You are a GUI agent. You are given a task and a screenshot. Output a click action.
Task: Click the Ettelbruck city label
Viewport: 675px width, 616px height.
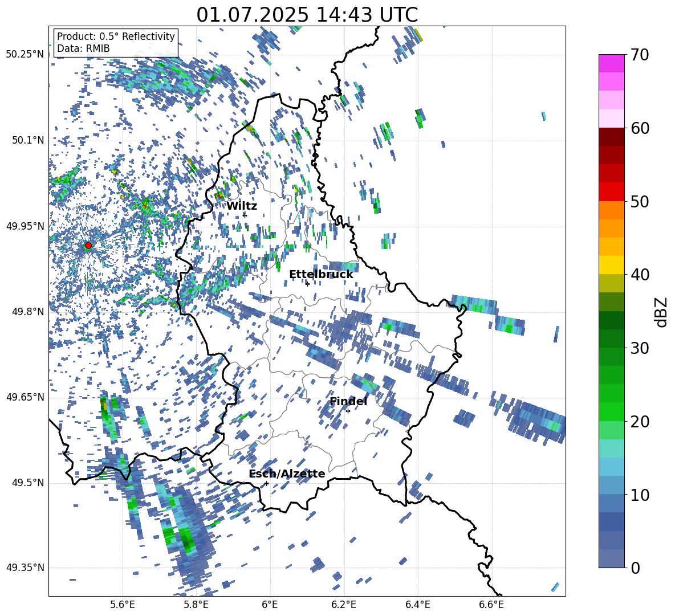pos(321,275)
